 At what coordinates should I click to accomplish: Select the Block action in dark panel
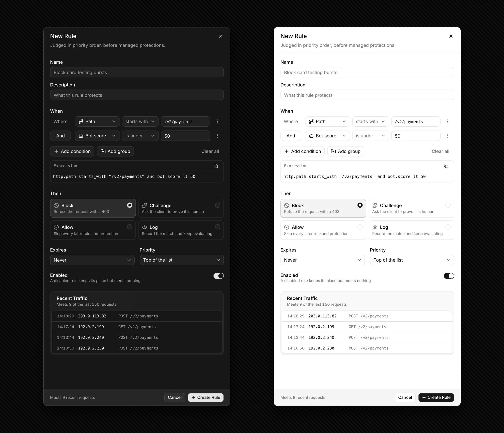(93, 208)
